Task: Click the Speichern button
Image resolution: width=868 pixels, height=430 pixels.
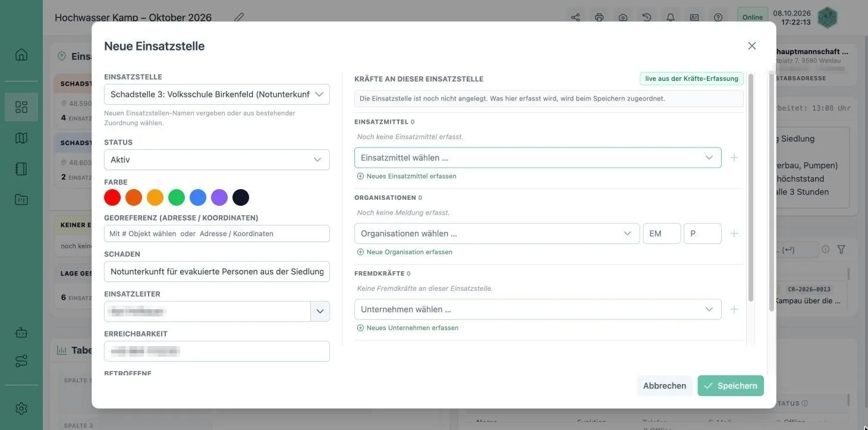Action: pos(731,385)
